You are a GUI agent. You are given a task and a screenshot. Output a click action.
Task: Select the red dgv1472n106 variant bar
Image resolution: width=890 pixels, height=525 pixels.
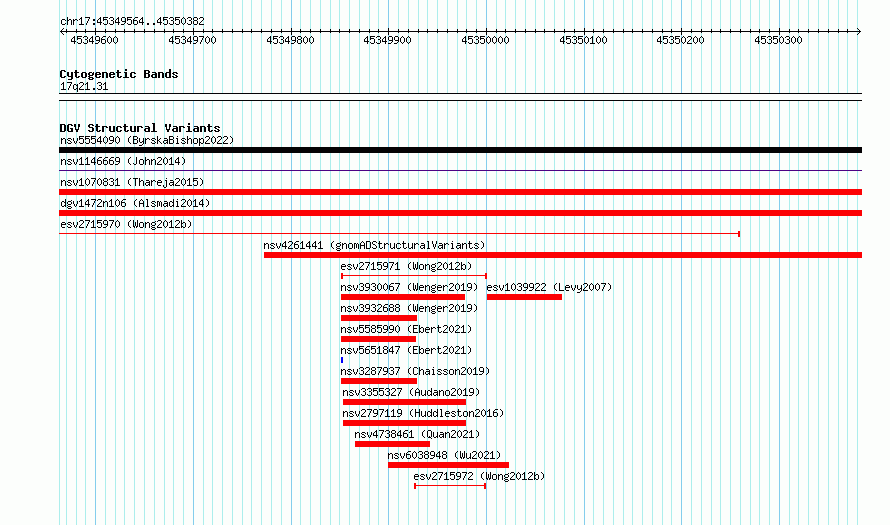pyautogui.click(x=460, y=213)
